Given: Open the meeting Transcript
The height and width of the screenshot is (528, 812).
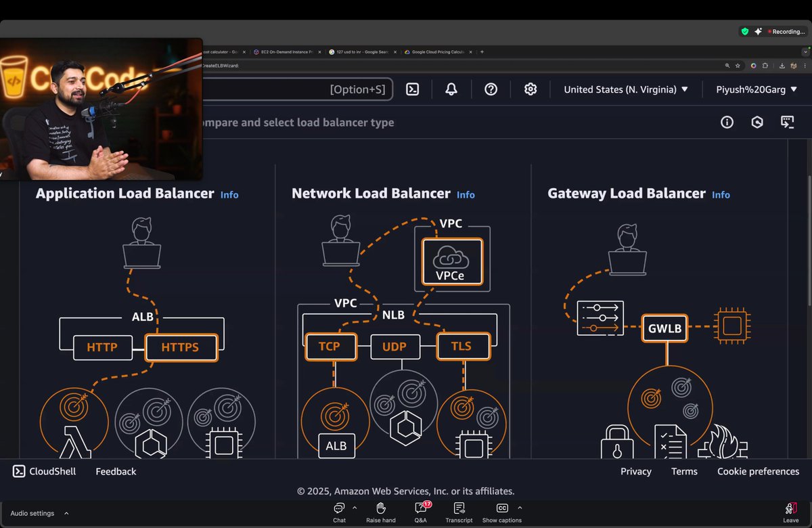Looking at the screenshot, I should point(459,512).
